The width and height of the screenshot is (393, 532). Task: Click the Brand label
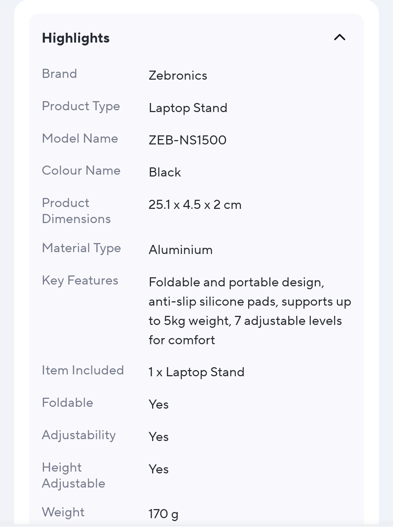(x=59, y=74)
